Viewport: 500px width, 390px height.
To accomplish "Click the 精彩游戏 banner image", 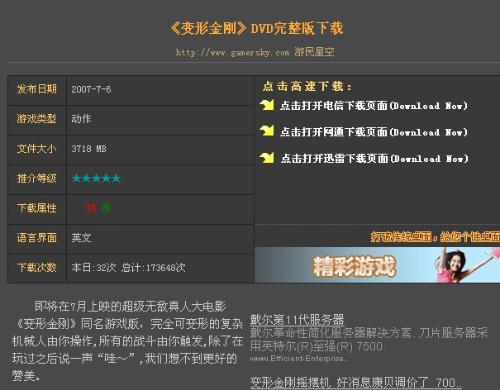I will tap(377, 265).
